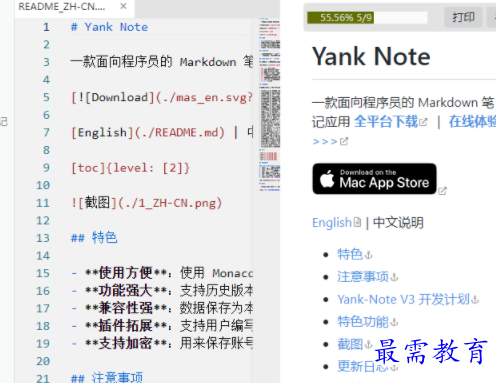The image size is (496, 383).
Task: Click '[English](./README.md)' on editor line 7
Action: click(148, 133)
